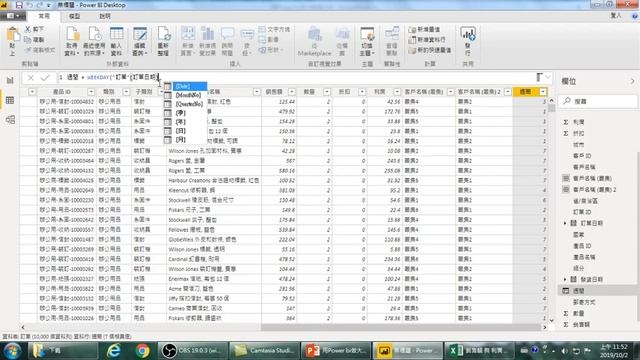Expand the 發貨日期 field hierarchy

pyautogui.click(x=565, y=279)
